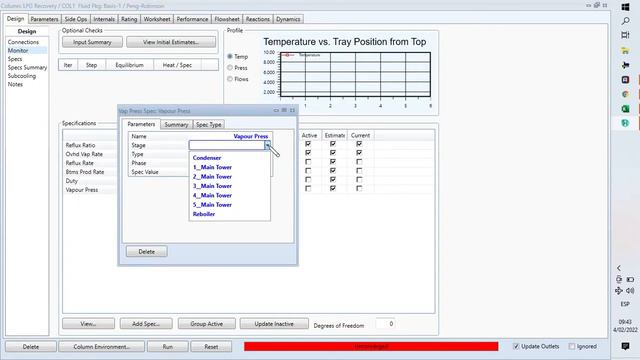Image resolution: width=640 pixels, height=360 pixels.
Task: Pin the Vap Press Spec window
Action: [x=284, y=110]
